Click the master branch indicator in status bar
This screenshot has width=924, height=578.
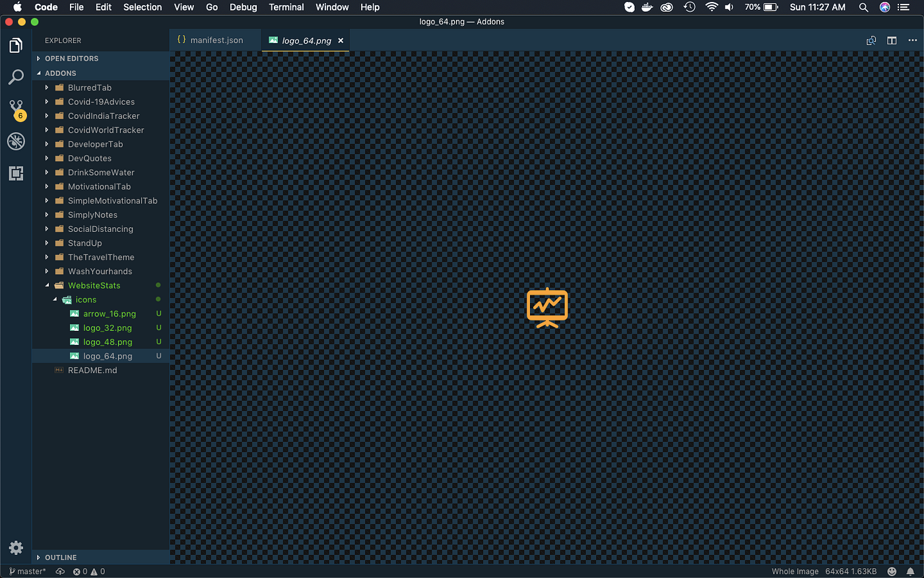click(28, 571)
